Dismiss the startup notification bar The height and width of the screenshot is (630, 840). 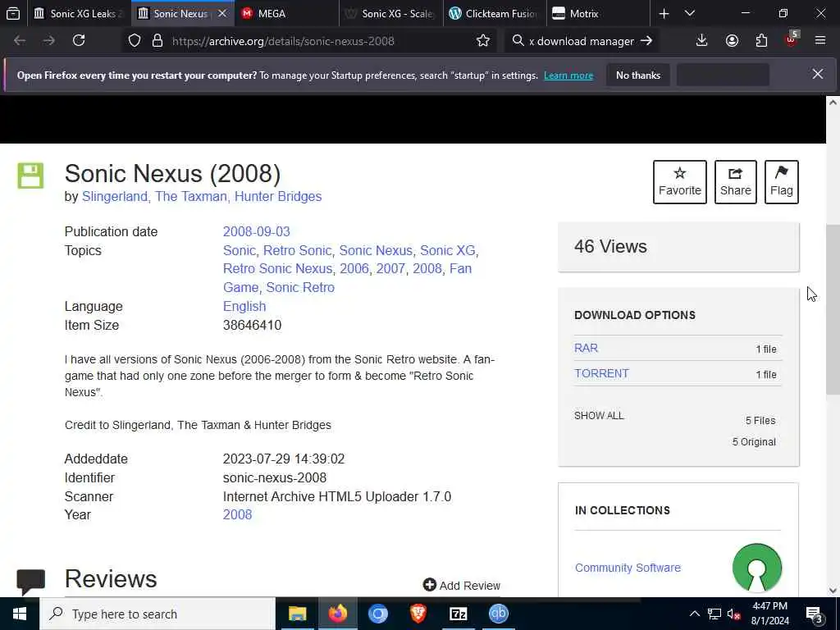pos(818,74)
